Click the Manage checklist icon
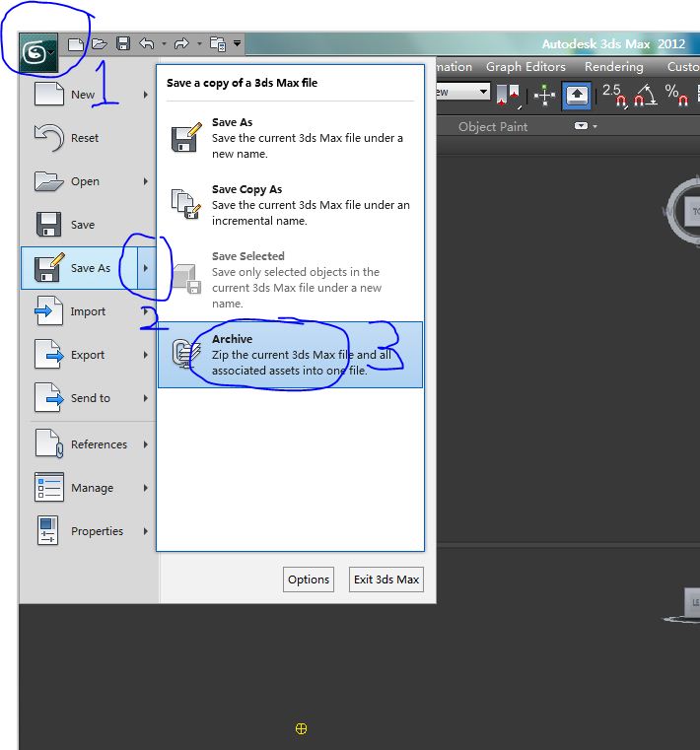Screen dimensions: 700x750 [49, 487]
